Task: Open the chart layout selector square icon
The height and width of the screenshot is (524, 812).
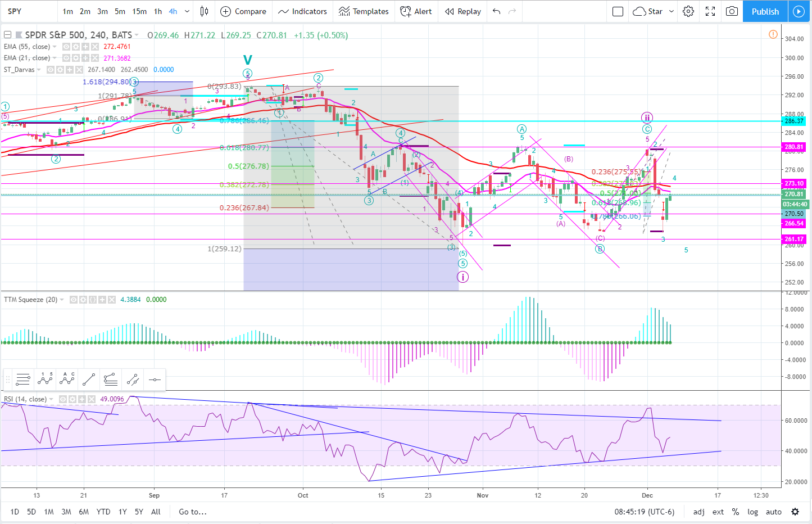Action: point(618,11)
